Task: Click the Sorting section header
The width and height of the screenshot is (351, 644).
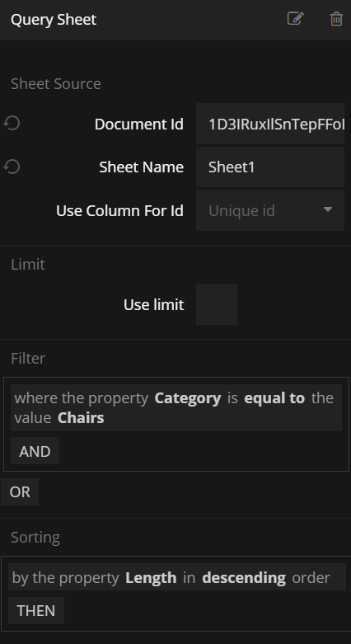Action: tap(35, 537)
